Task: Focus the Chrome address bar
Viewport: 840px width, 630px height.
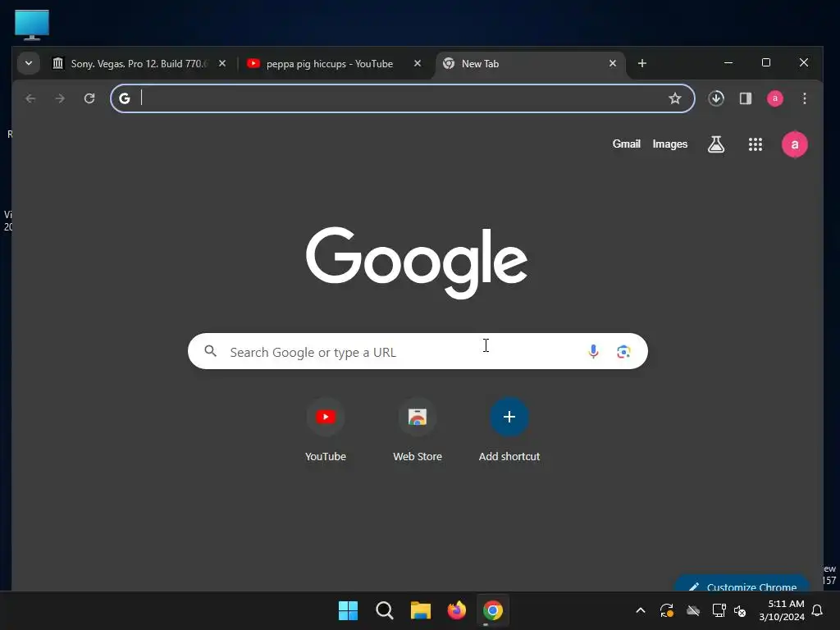Action: [x=402, y=98]
